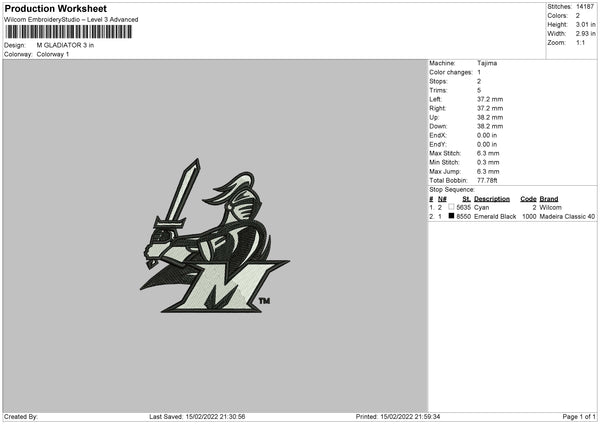Click the TM mark beside the M logo
The width and height of the screenshot is (600, 424).
(264, 301)
